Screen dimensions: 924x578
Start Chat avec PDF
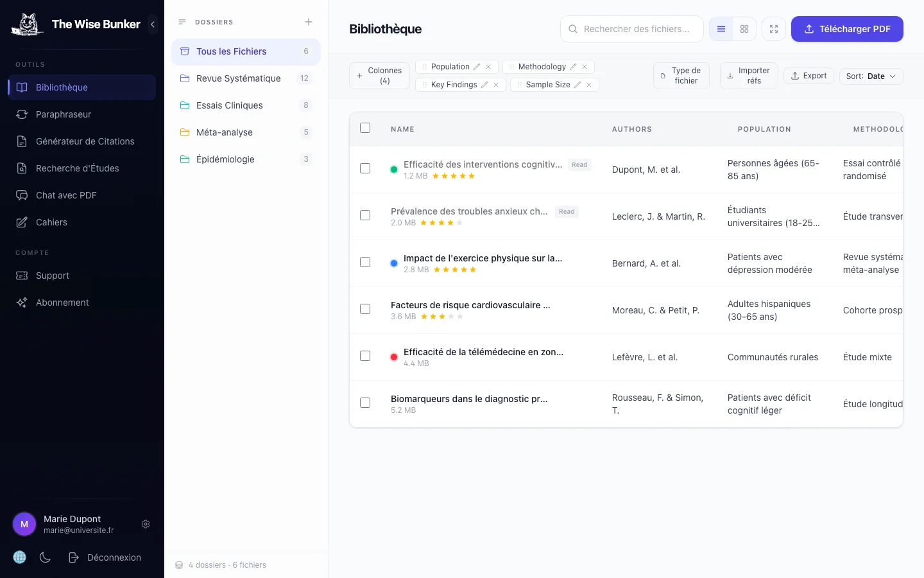[65, 195]
